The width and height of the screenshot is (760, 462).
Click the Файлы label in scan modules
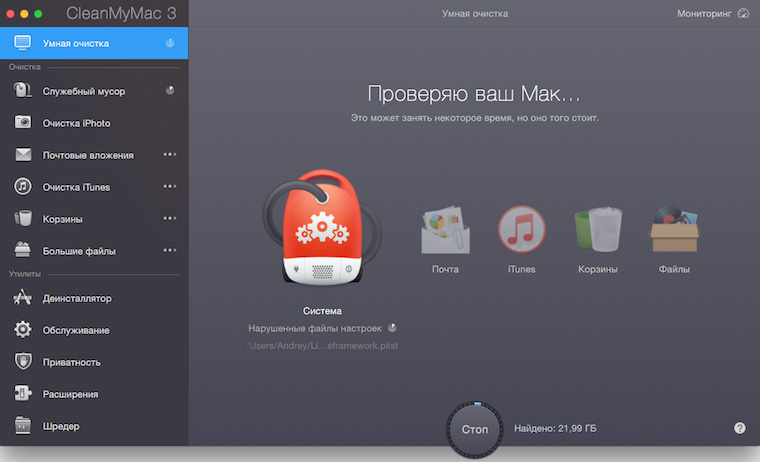(x=674, y=269)
